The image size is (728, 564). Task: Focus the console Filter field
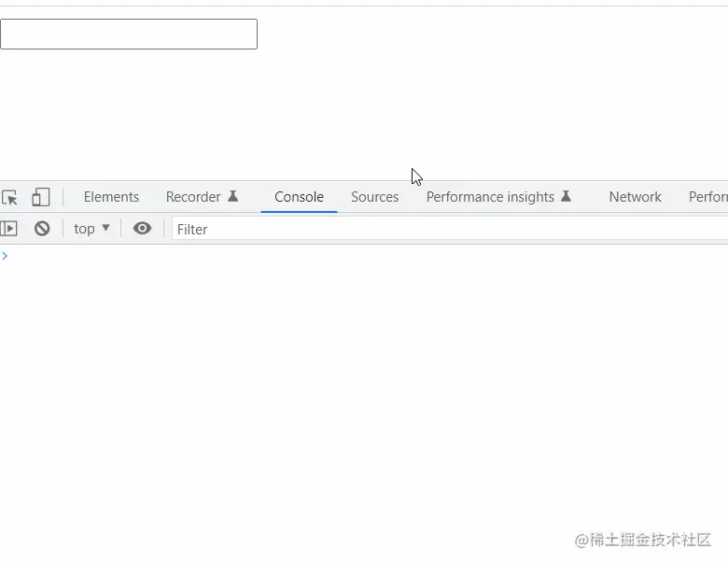(450, 229)
